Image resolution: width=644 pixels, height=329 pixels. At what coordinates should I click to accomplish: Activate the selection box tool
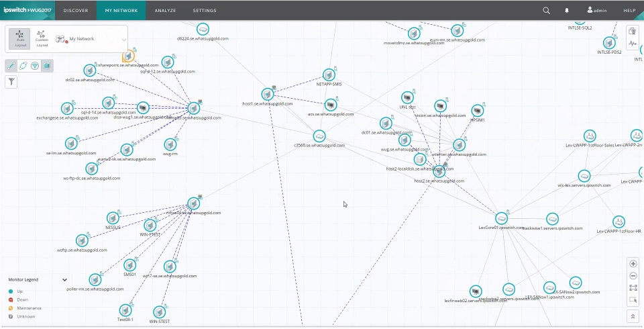pos(633,300)
